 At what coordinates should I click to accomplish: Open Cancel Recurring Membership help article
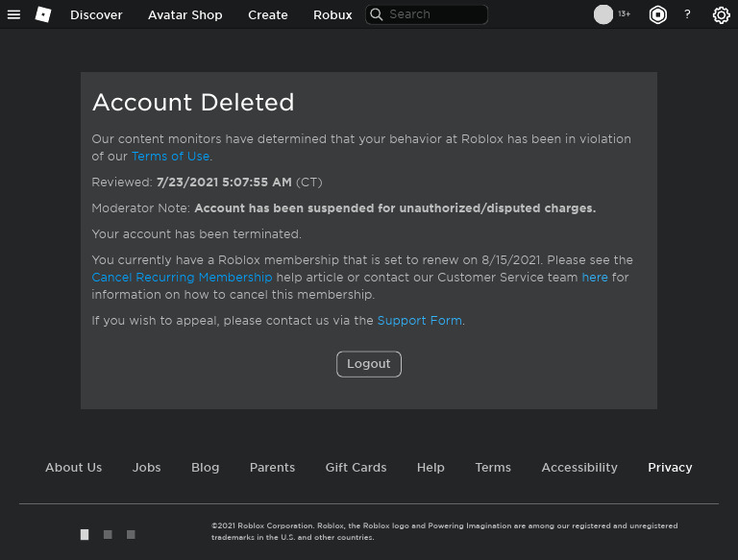(182, 278)
